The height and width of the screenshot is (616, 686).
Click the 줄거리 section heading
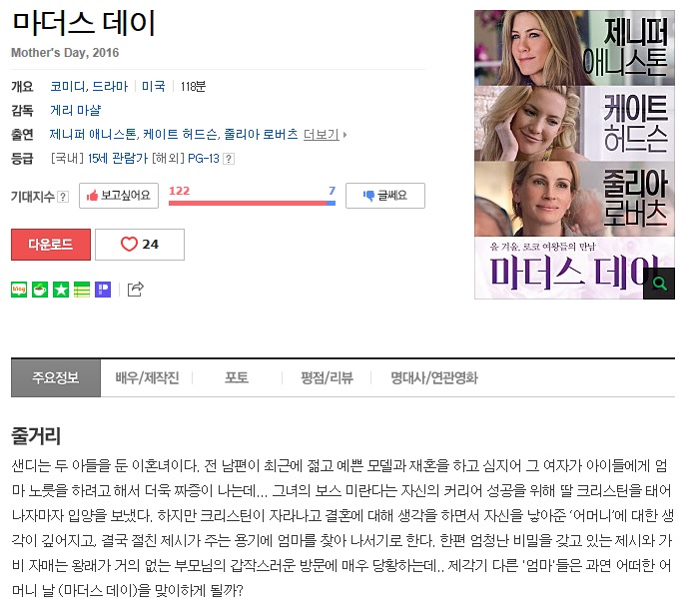click(36, 436)
